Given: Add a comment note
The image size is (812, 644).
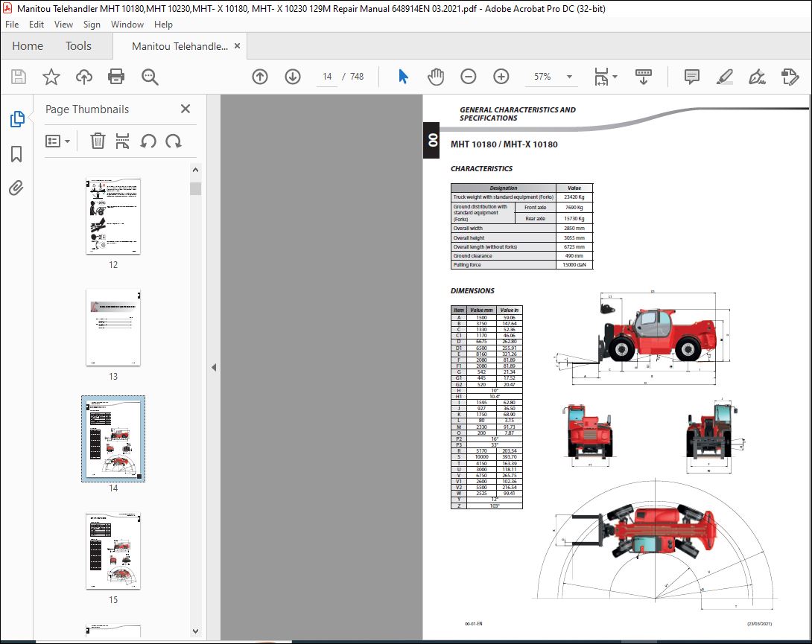Looking at the screenshot, I should coord(692,77).
